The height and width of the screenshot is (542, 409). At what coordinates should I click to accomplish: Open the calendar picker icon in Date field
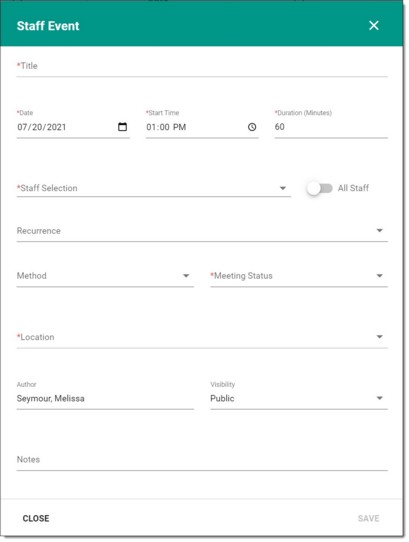pos(122,127)
